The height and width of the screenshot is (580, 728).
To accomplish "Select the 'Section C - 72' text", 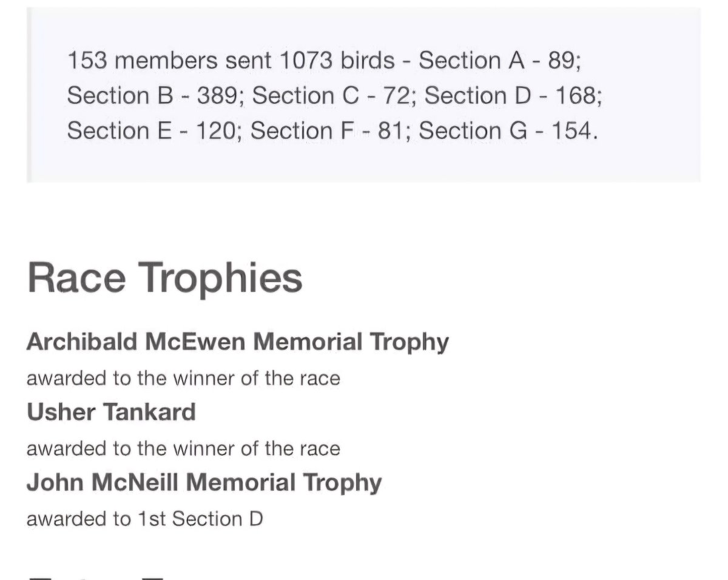I will click(x=333, y=96).
